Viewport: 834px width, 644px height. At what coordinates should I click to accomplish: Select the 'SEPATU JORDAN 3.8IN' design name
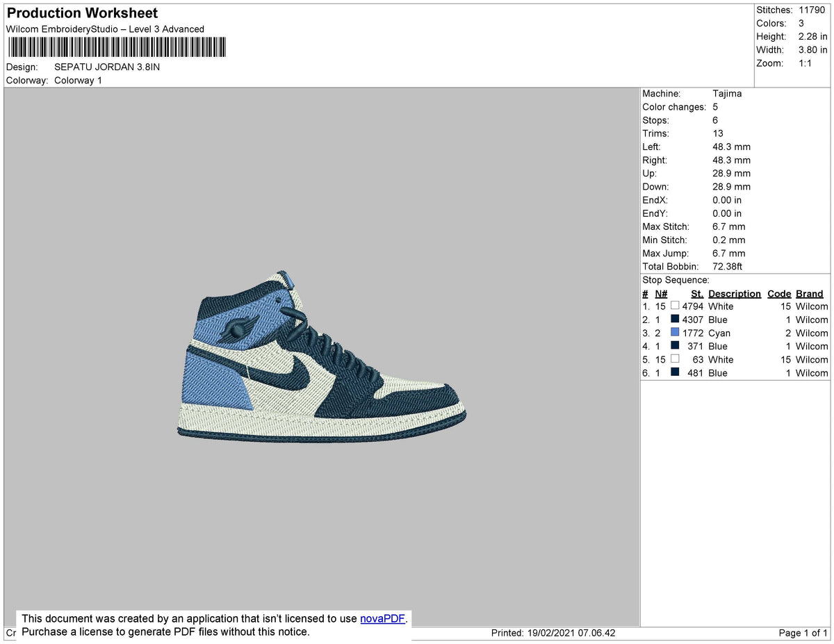click(x=107, y=67)
